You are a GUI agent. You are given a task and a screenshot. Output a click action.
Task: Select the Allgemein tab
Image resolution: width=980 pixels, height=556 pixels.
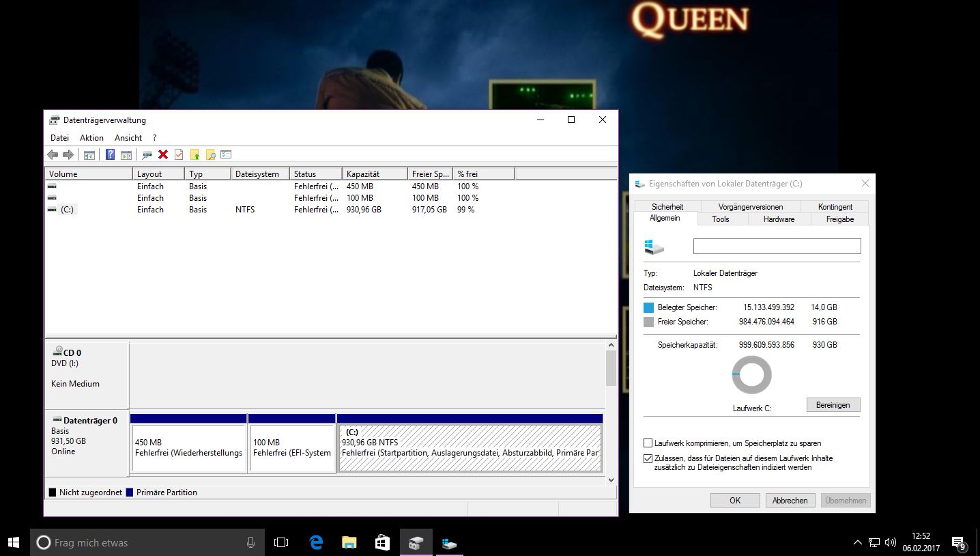pos(665,218)
